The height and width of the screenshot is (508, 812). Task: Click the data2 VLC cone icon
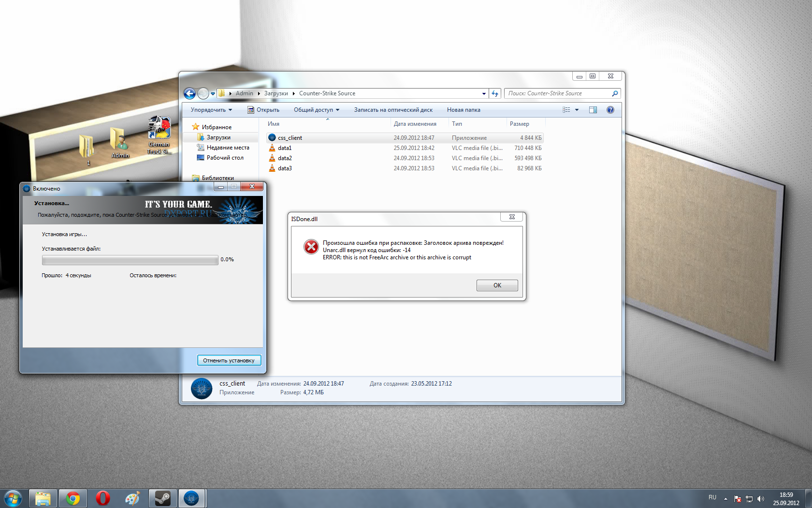(272, 158)
